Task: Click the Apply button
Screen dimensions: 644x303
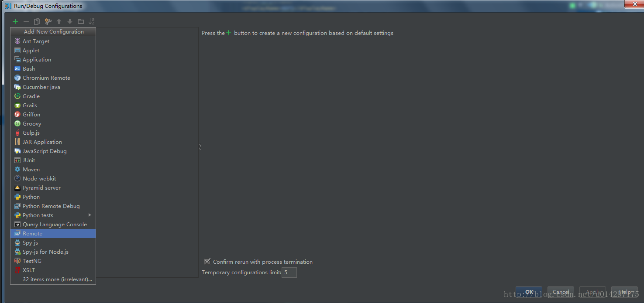Action: (x=592, y=292)
